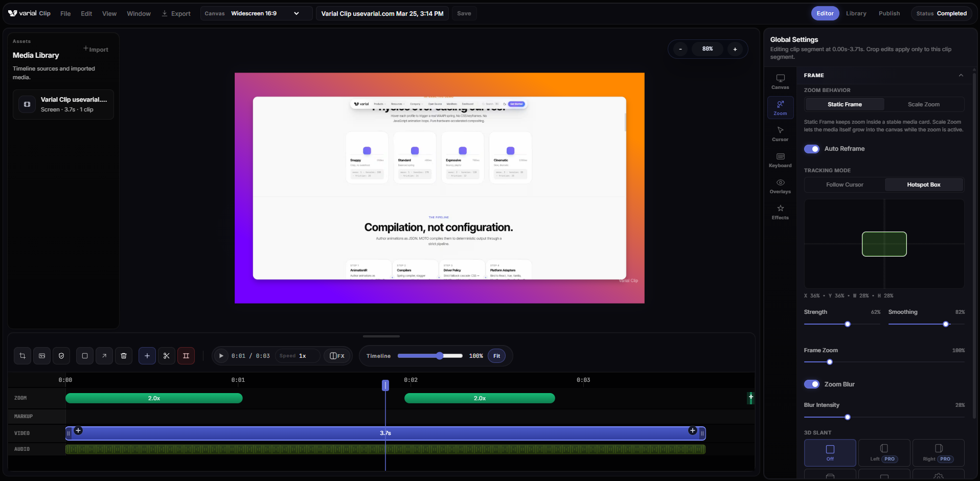
Task: Select Follow Cursor tracking mode
Action: [x=845, y=185]
